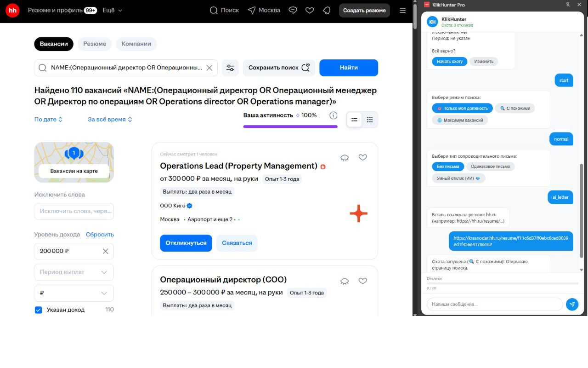Open advanced search filters icon
Image resolution: width=588 pixels, height=368 pixels.
tap(230, 68)
